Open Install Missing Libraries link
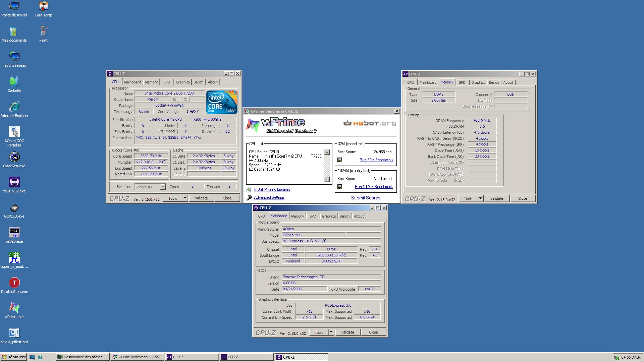This screenshot has width=644, height=362. [272, 190]
